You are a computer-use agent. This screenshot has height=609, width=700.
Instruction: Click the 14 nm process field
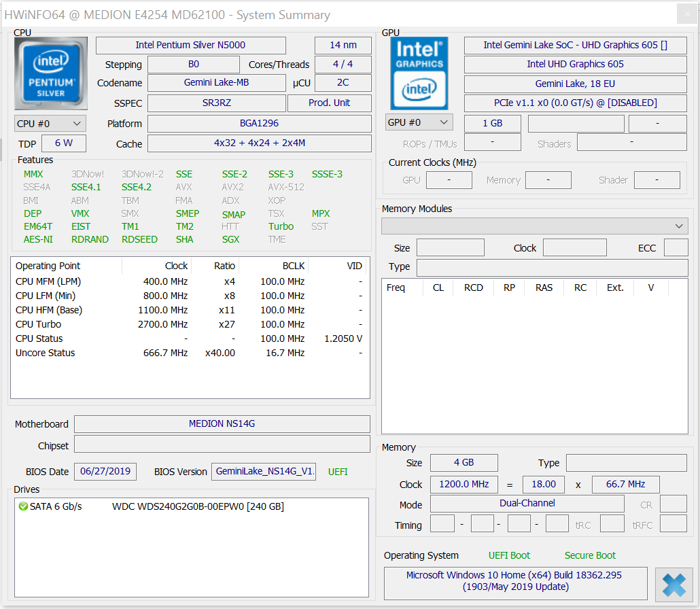(343, 45)
